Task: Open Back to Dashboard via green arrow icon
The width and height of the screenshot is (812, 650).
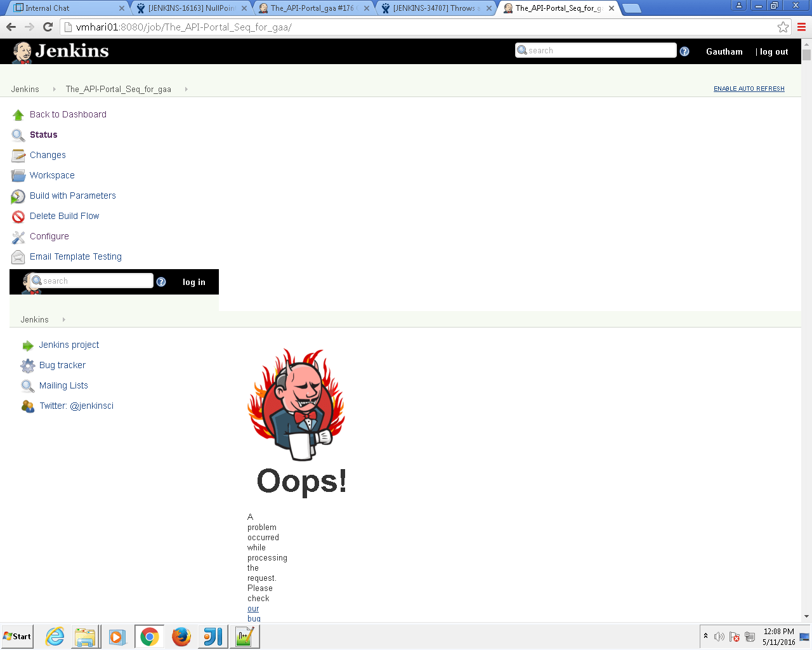Action: pos(18,114)
